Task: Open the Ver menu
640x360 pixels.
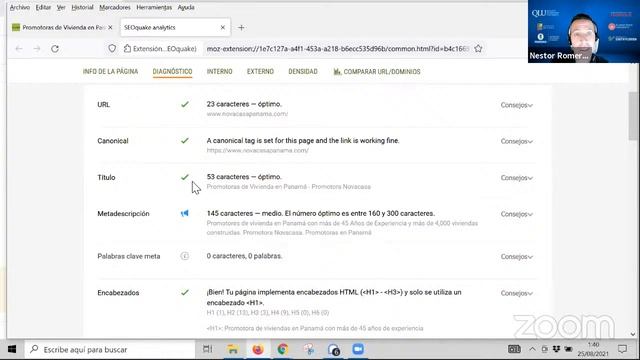Action: (61, 7)
